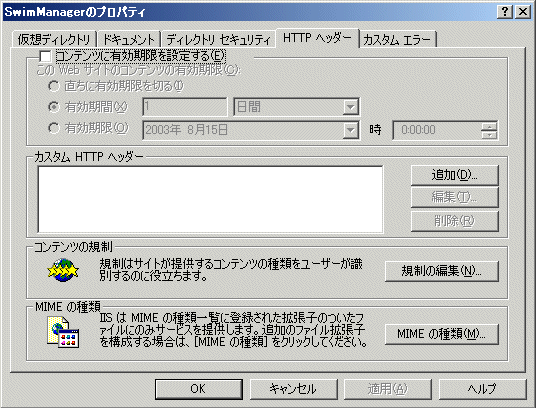The height and width of the screenshot is (408, 536).
Task: Click キャンセル button
Action: [x=293, y=389]
